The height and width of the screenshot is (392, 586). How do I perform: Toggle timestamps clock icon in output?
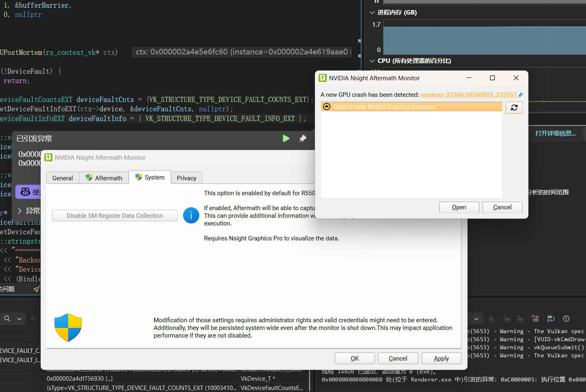click(x=566, y=318)
